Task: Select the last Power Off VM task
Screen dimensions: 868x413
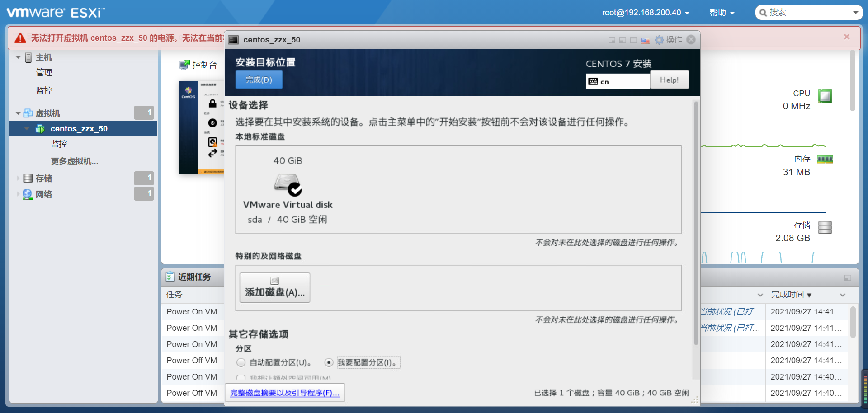Action: click(x=192, y=393)
